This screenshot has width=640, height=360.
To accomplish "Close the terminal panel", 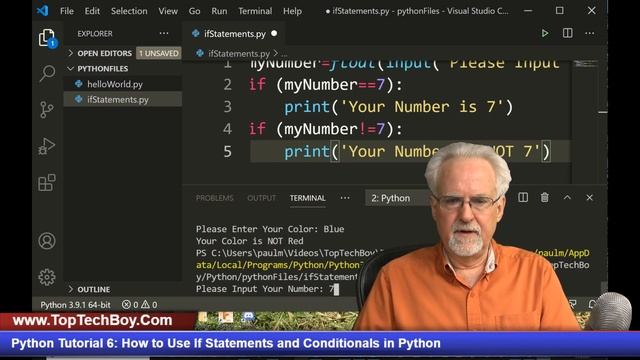I will pyautogui.click(x=589, y=198).
